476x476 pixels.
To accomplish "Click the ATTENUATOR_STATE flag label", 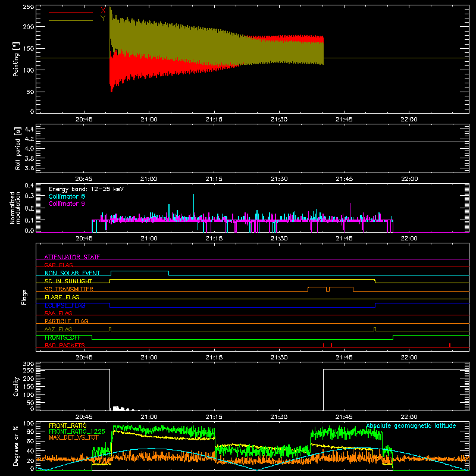I will (72, 257).
